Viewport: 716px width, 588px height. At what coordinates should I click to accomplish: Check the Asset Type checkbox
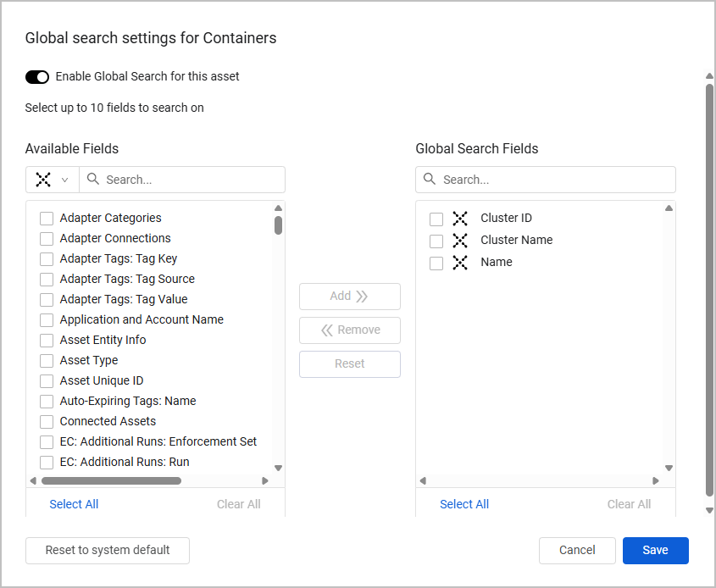[x=47, y=360]
